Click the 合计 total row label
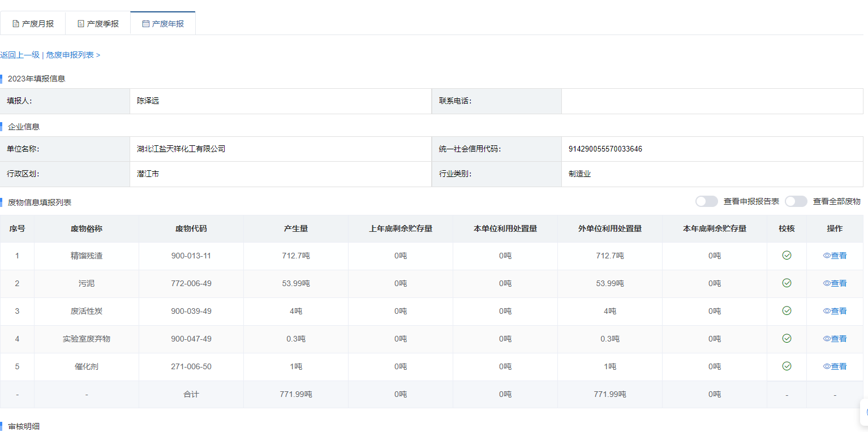 pos(191,394)
